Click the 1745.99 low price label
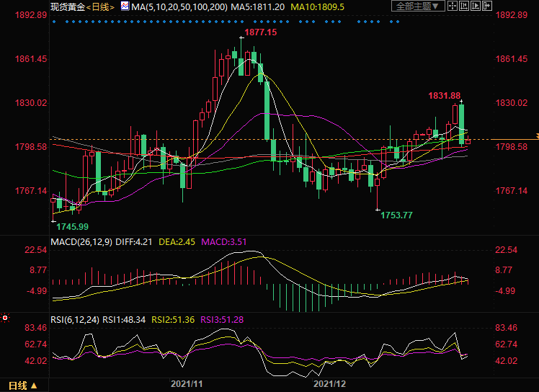 tap(73, 226)
